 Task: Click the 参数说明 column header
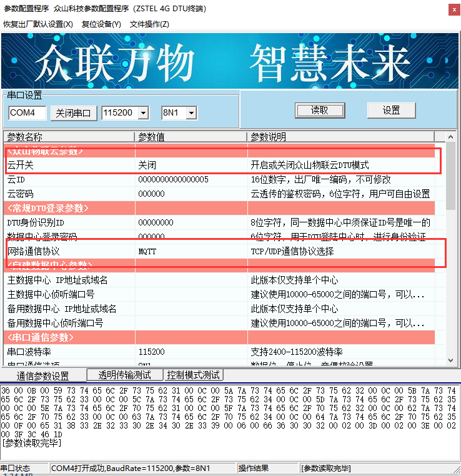pyautogui.click(x=341, y=137)
